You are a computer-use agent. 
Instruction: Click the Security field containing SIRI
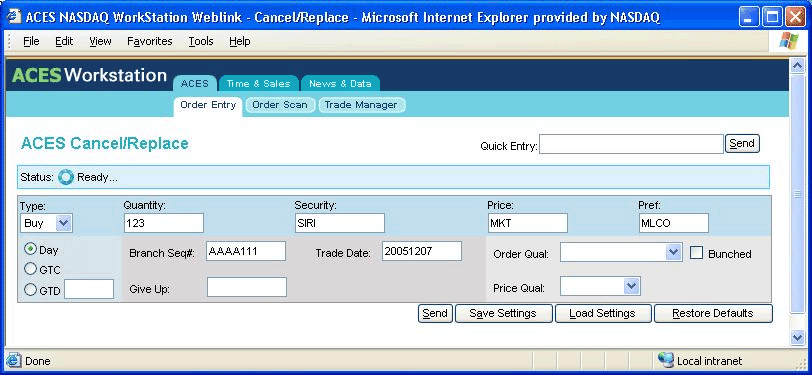[340, 223]
